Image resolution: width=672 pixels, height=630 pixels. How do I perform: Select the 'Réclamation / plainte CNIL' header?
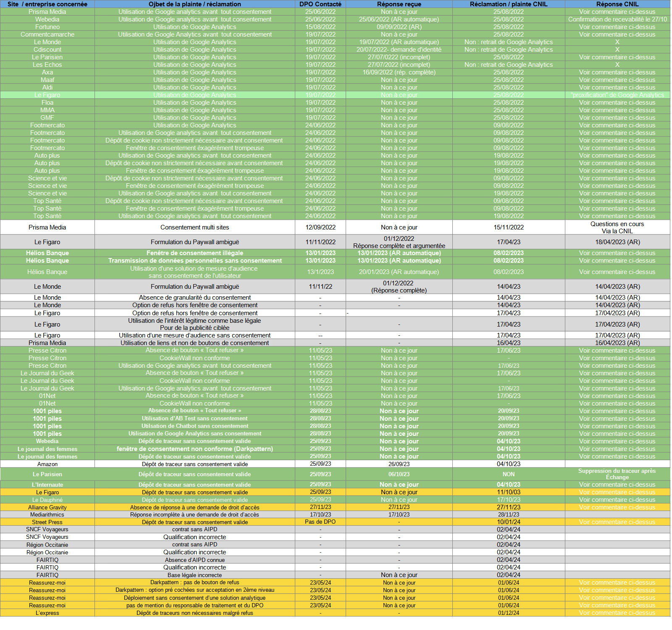[509, 4]
